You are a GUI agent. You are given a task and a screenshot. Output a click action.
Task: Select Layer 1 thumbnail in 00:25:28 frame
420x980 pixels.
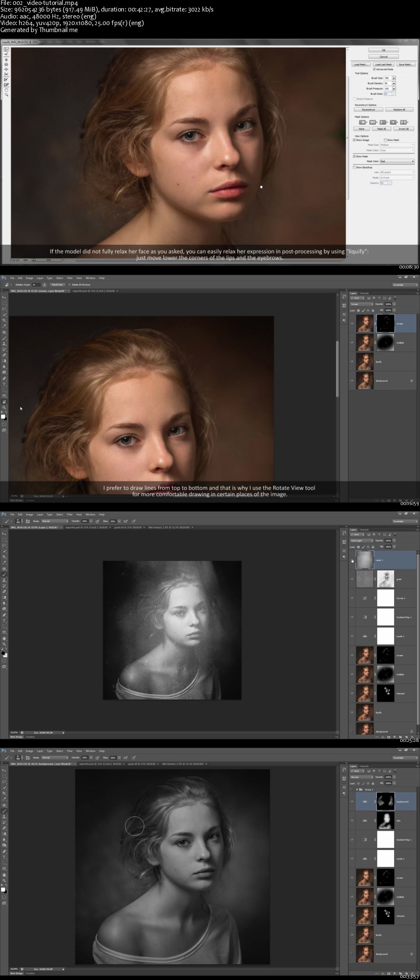[365, 560]
